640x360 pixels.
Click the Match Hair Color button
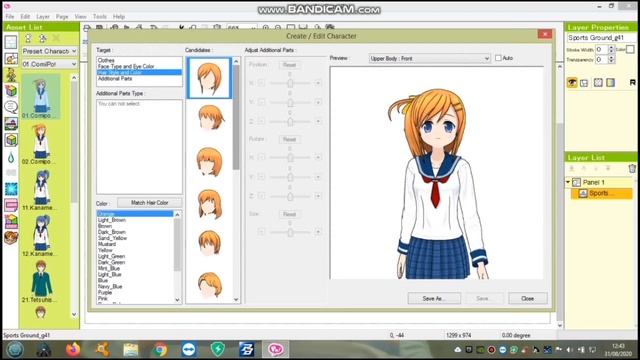point(149,202)
